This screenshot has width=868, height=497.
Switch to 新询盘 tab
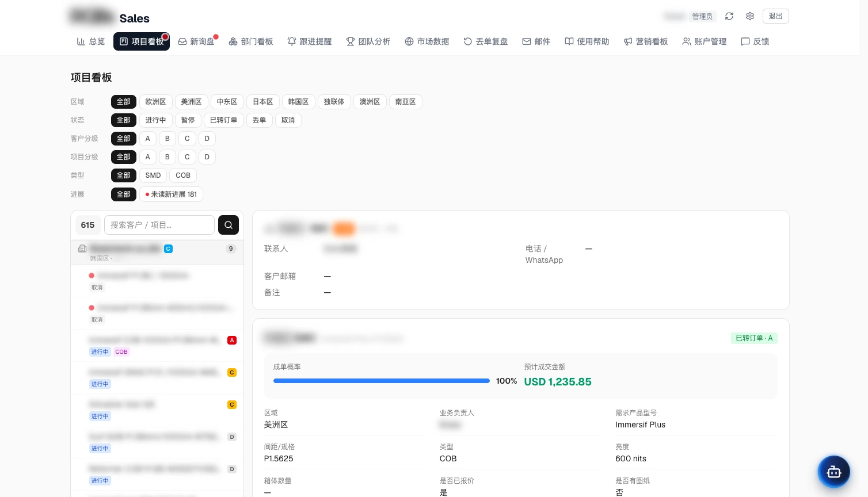(x=197, y=41)
